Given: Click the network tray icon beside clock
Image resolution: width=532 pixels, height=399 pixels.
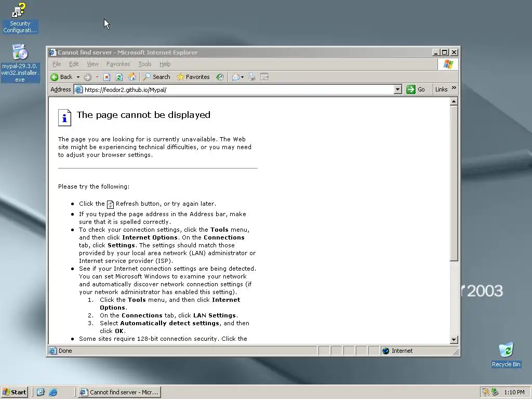Looking at the screenshot, I should coord(495,392).
